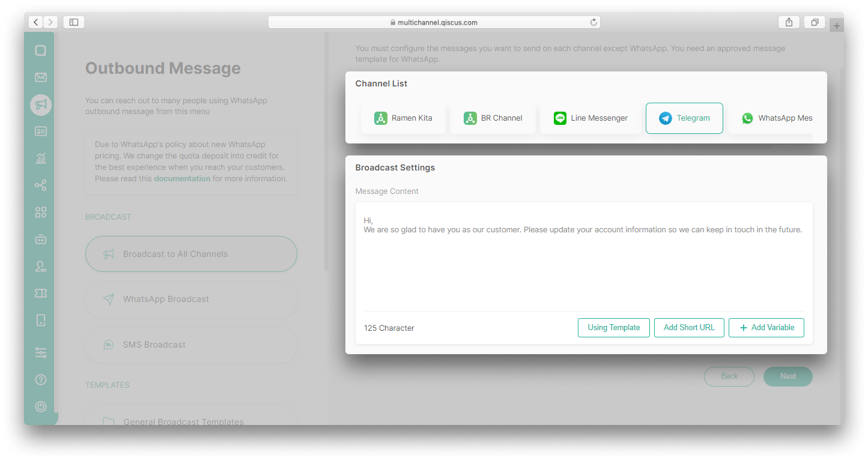
Task: Click the share nodes integration sidebar icon
Action: (x=41, y=185)
